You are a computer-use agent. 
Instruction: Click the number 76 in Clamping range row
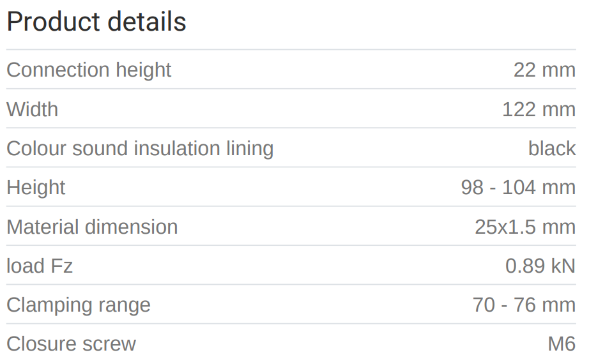pos(524,305)
